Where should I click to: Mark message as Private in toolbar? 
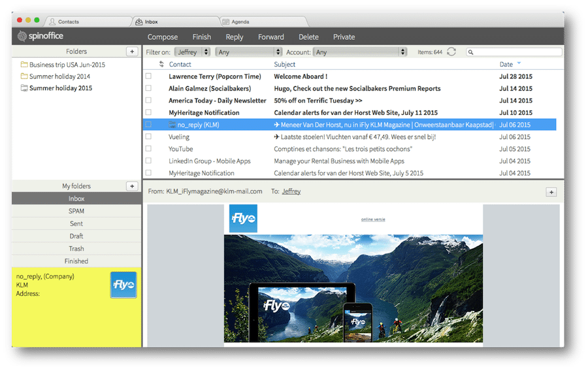tap(344, 37)
